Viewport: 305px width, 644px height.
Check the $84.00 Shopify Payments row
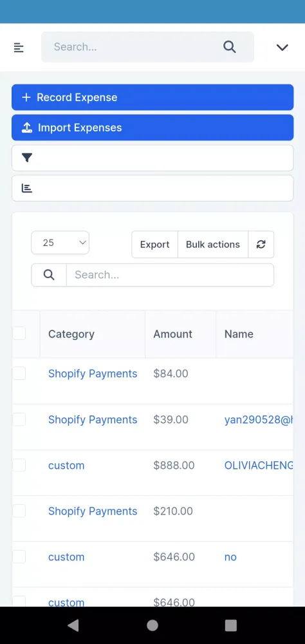click(x=19, y=374)
